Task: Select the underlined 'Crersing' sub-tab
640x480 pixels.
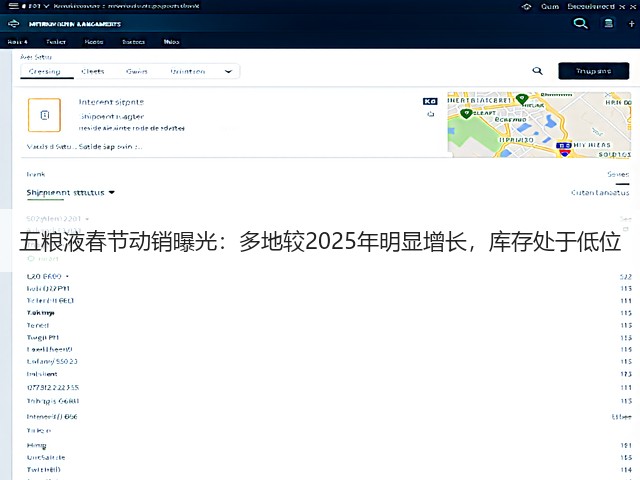Action: (x=44, y=71)
